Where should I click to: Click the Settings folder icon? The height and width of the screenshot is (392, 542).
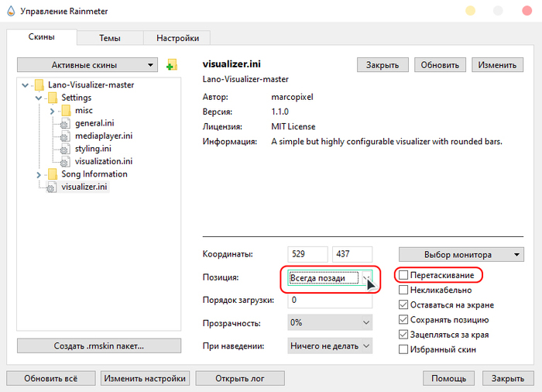(x=52, y=98)
